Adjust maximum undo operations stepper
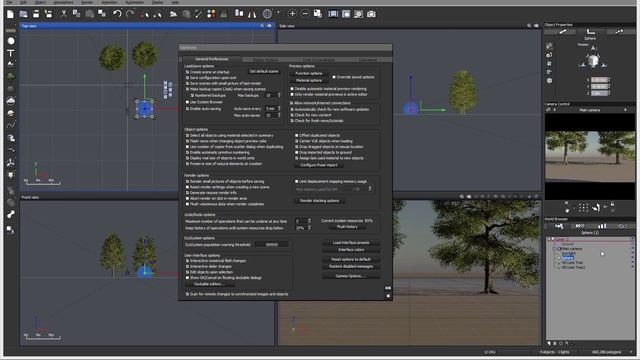 309,221
